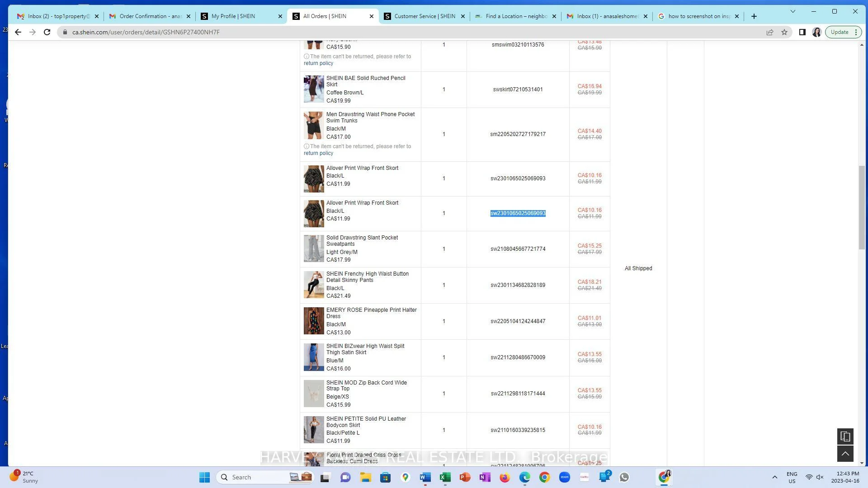Viewport: 868px width, 488px height.
Task: Open PowerPoint from the taskbar
Action: coord(465,477)
